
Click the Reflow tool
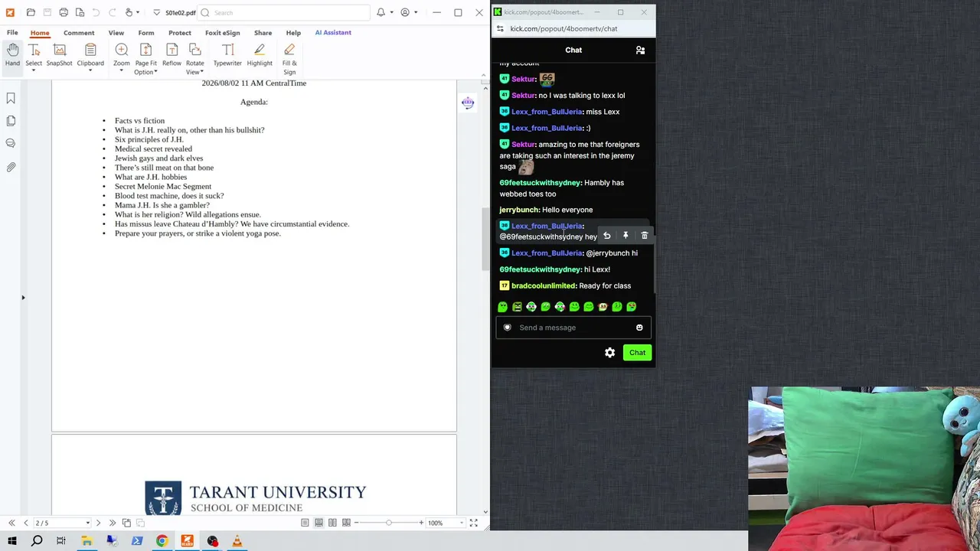[x=171, y=55]
